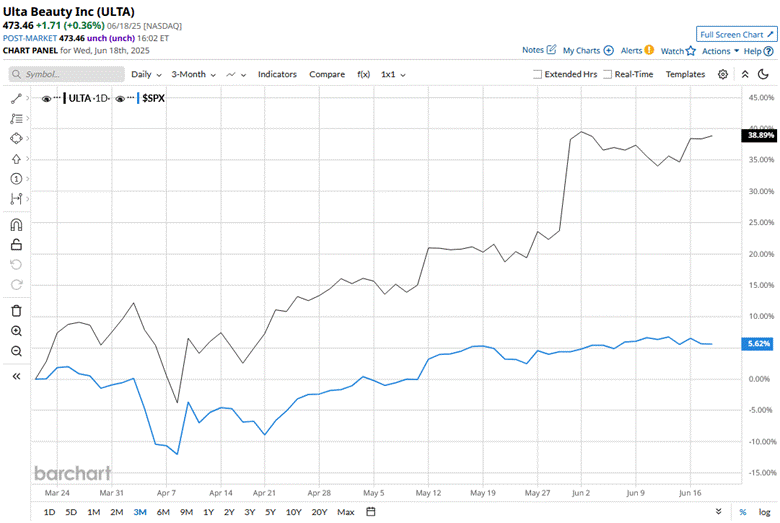Select the Max time range
780x523 pixels.
[346, 512]
